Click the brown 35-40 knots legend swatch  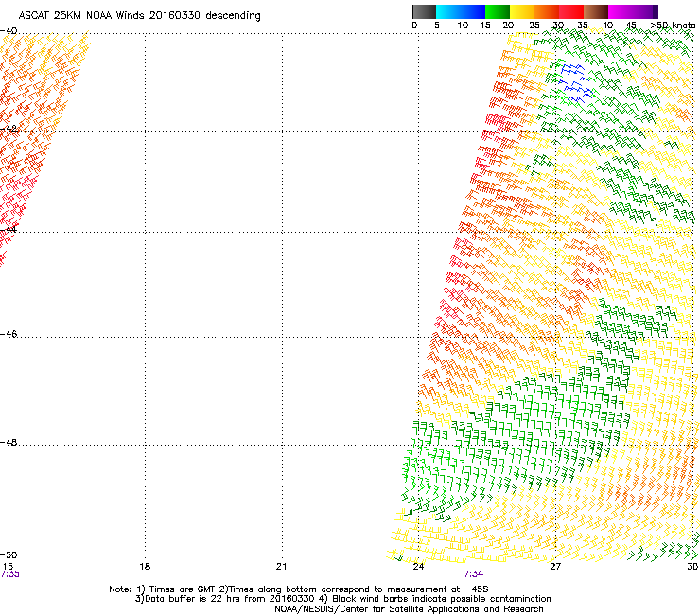[596, 11]
